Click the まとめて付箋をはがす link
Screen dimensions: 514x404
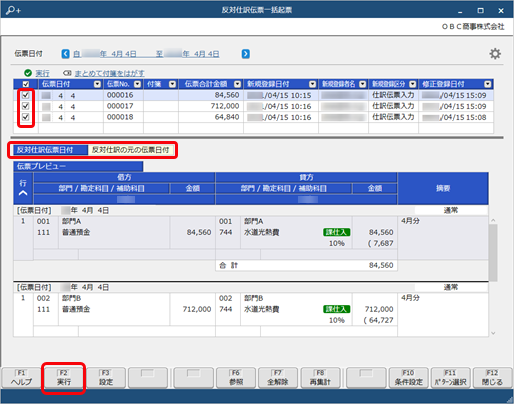pos(109,73)
